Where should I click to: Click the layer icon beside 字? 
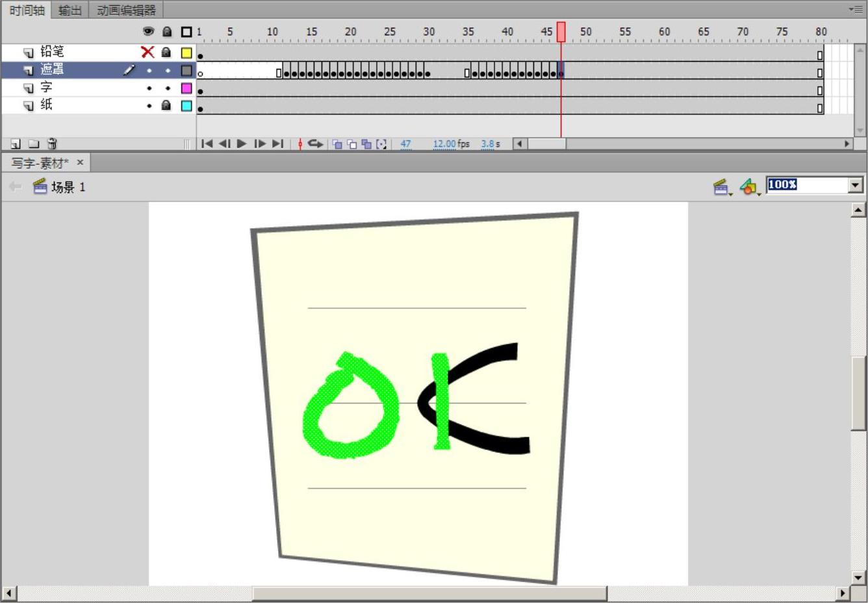tap(29, 88)
